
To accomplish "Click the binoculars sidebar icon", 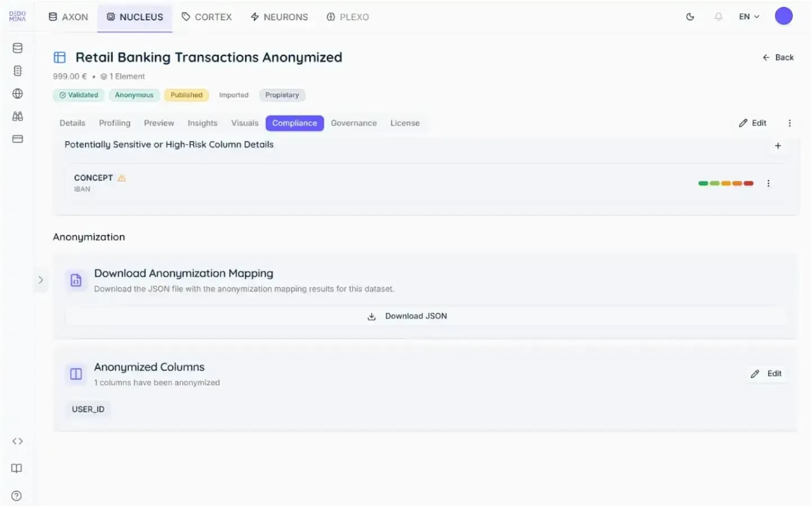I will coord(17,116).
